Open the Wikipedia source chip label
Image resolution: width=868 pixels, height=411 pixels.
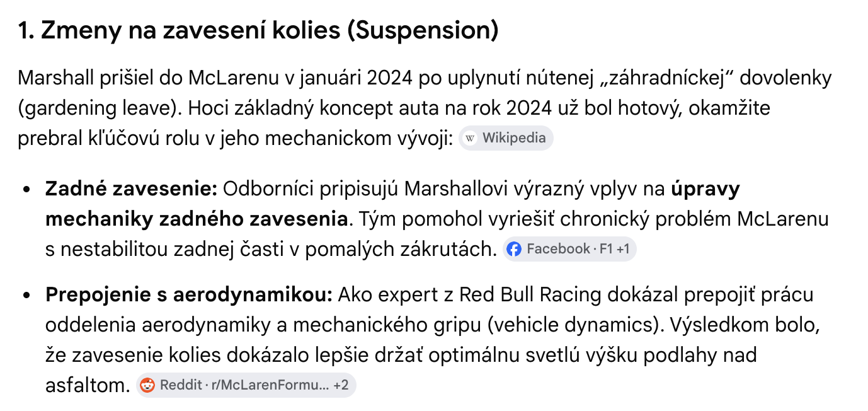514,138
